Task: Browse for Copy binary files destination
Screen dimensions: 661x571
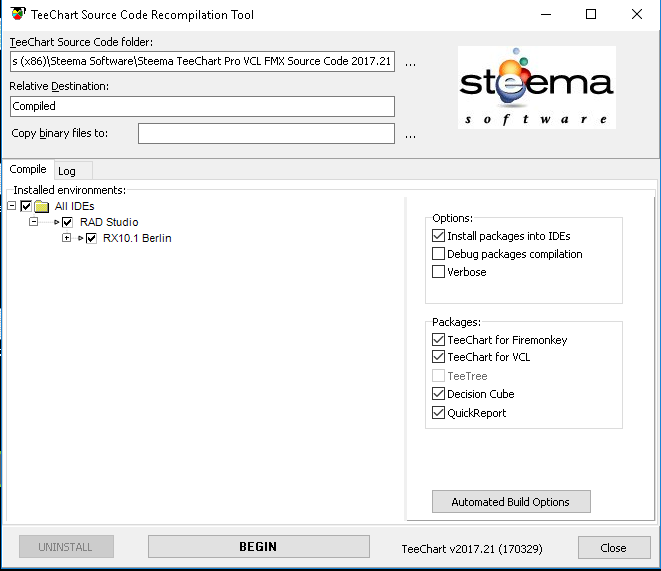Action: point(410,137)
